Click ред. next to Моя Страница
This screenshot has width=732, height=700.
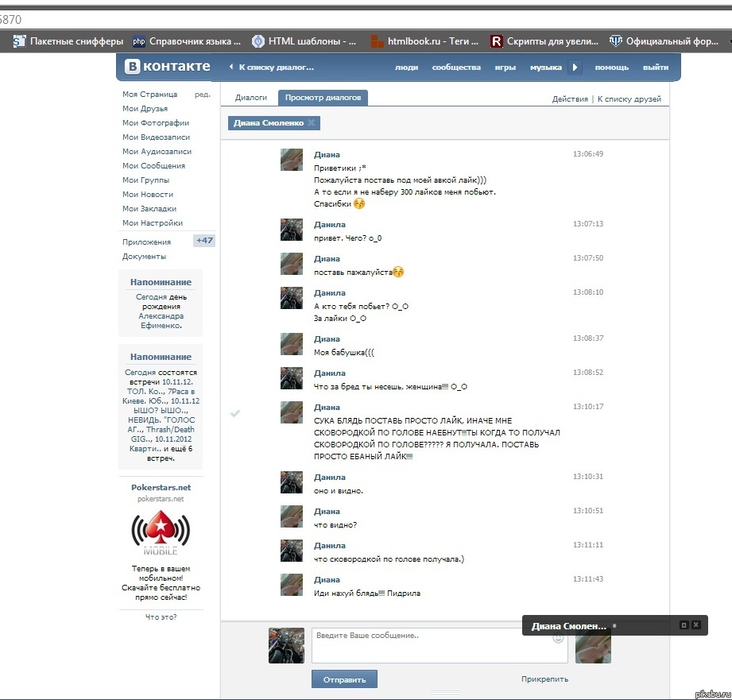[x=202, y=95]
